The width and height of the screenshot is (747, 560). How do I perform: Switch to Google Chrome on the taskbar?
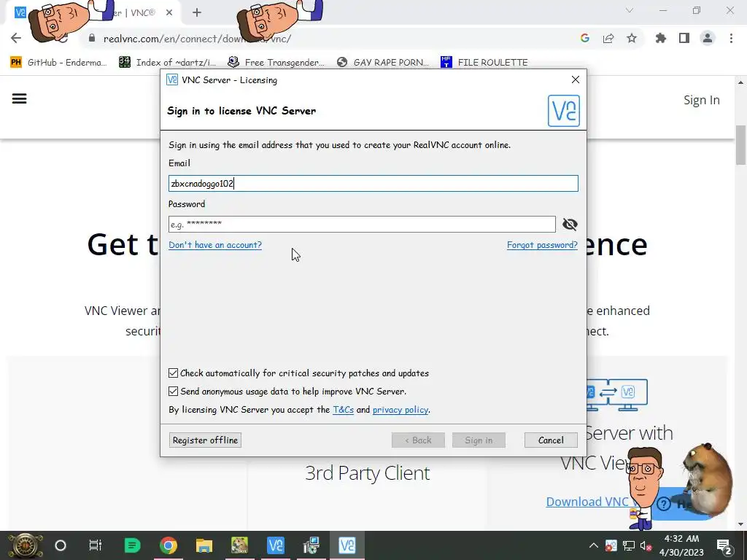169,545
